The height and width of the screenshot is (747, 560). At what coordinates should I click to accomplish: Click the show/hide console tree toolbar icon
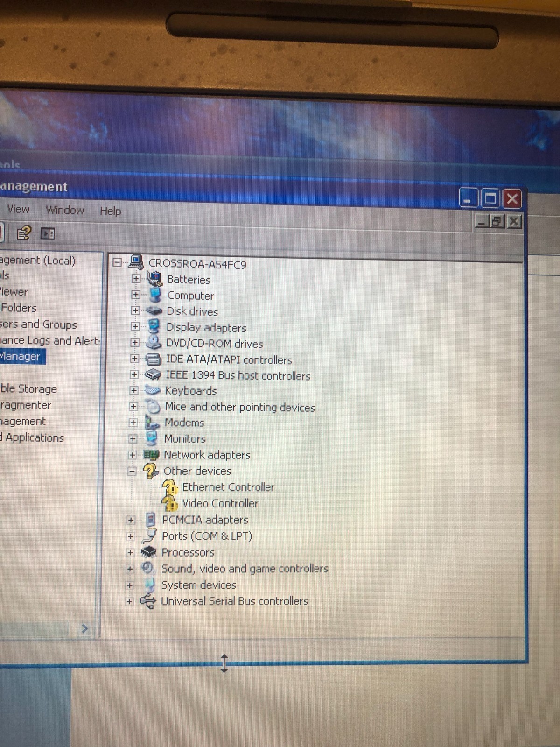48,233
